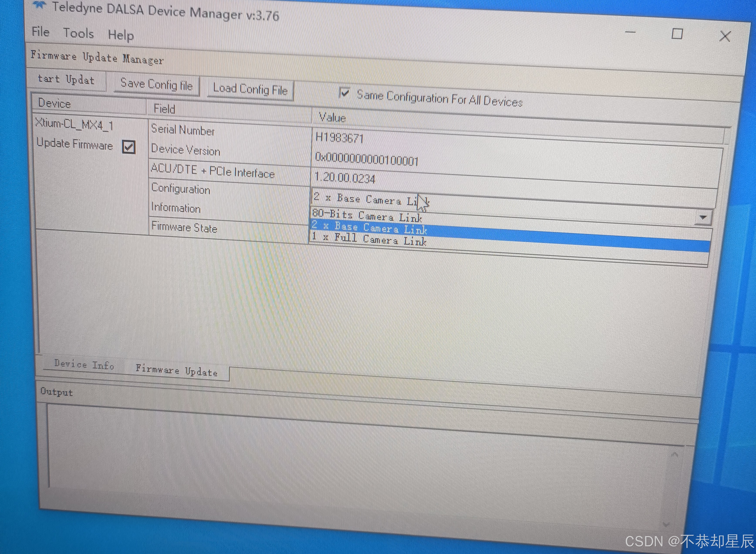Click the Start Update button

coord(66,79)
